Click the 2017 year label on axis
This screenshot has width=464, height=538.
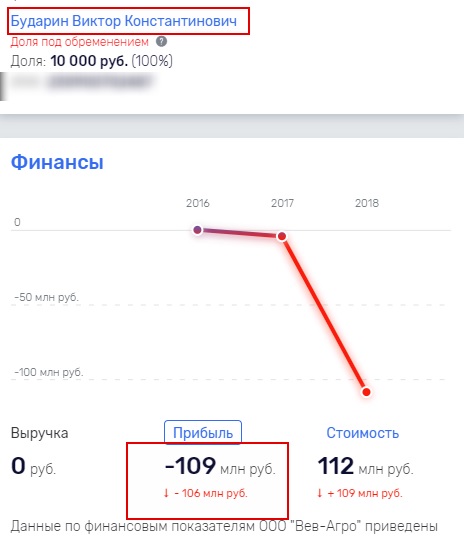coord(282,203)
